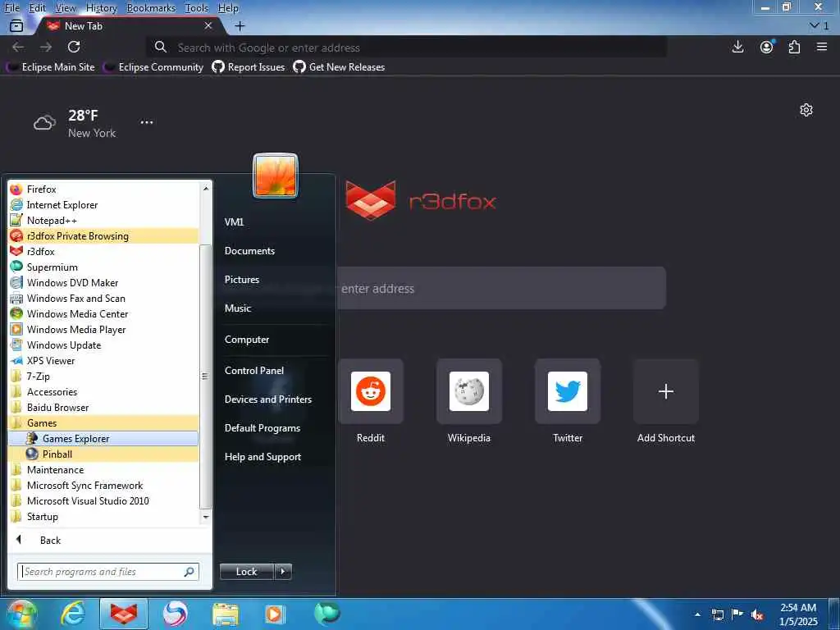Open Windows Fax and Scan

click(x=103, y=298)
